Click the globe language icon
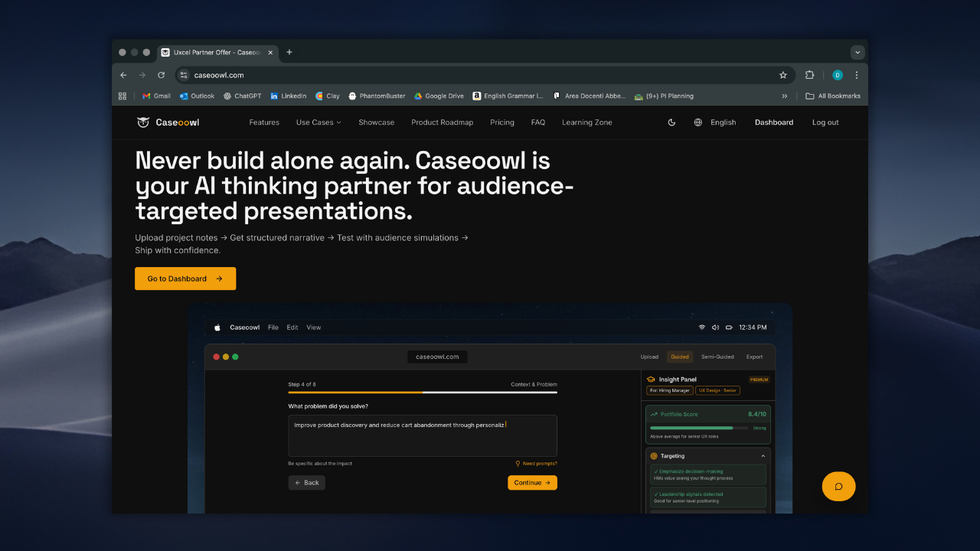This screenshot has height=551, width=980. tap(697, 122)
